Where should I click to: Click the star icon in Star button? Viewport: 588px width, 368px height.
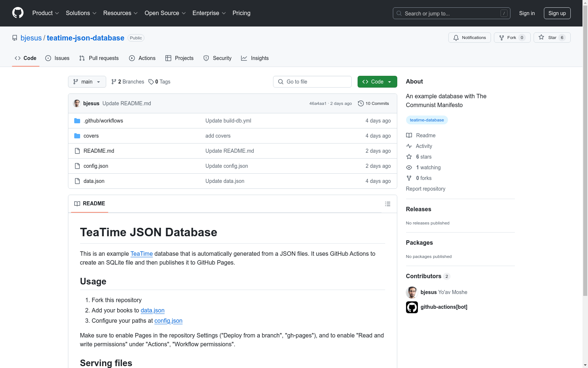click(x=541, y=37)
